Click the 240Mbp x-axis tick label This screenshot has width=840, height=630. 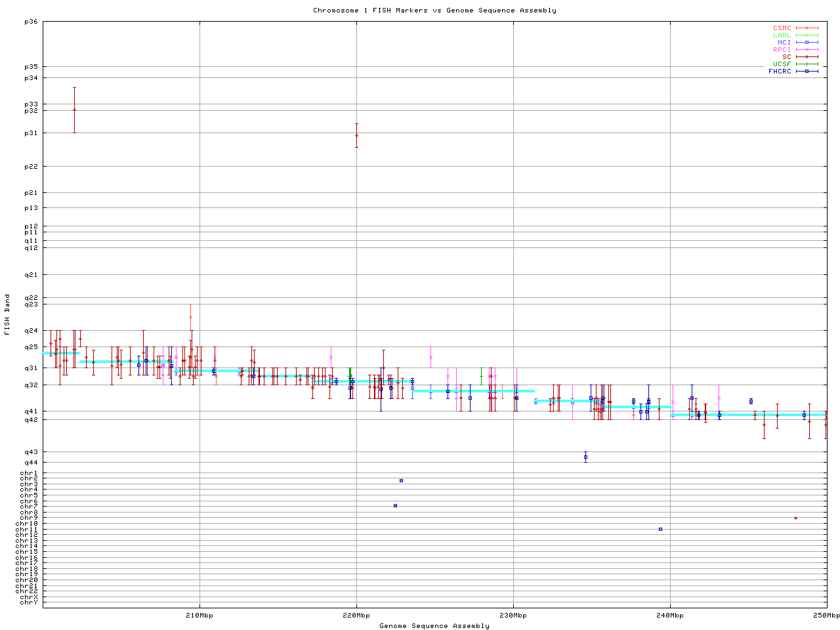(670, 616)
